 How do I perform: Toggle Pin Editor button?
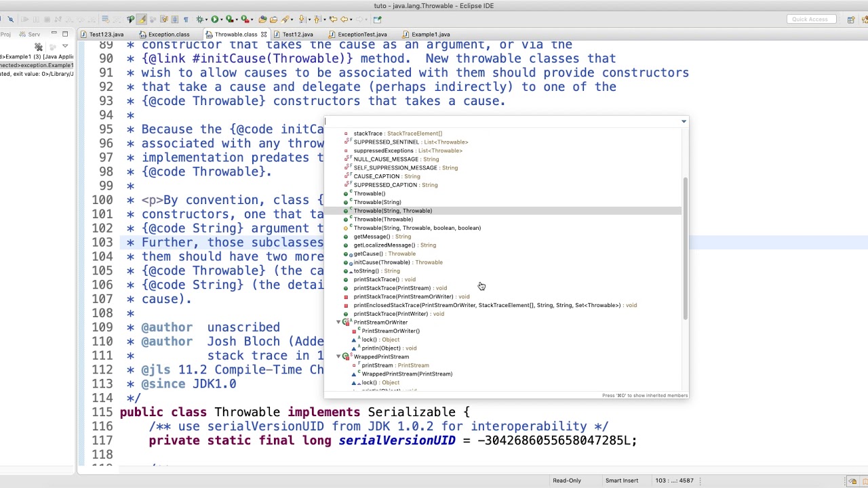pos(378,19)
